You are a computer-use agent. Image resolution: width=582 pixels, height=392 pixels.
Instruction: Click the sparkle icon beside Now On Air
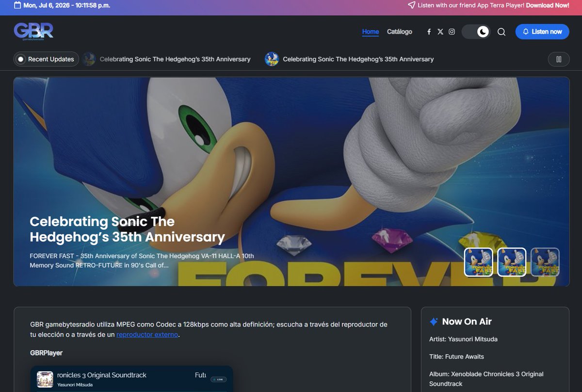coord(434,322)
